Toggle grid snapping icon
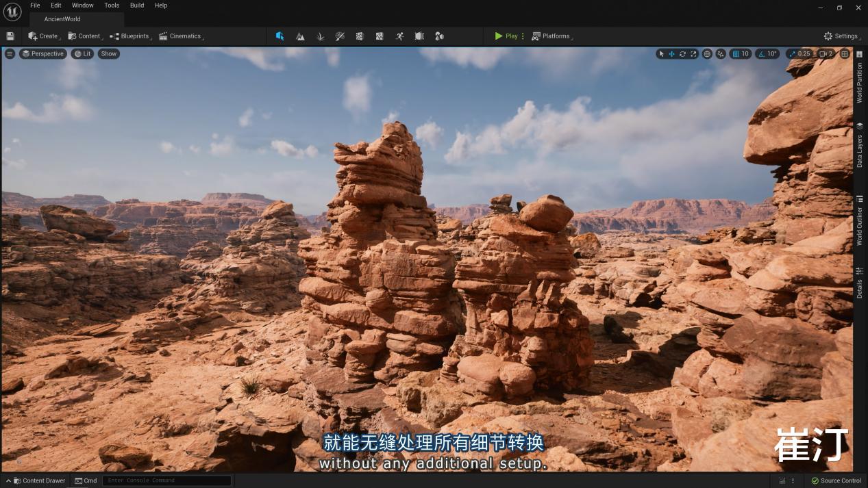The width and height of the screenshot is (868, 488). [x=736, y=54]
